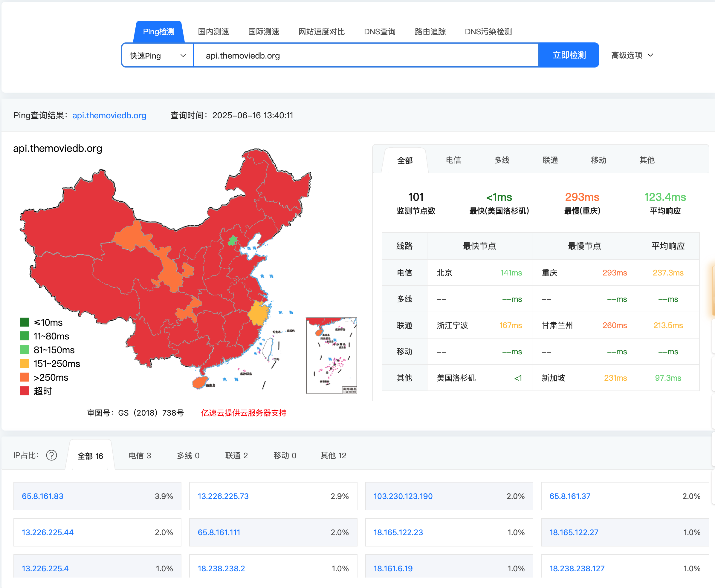Open the 国际测速 tab
Screen dimensions: 715x588
coord(264,32)
